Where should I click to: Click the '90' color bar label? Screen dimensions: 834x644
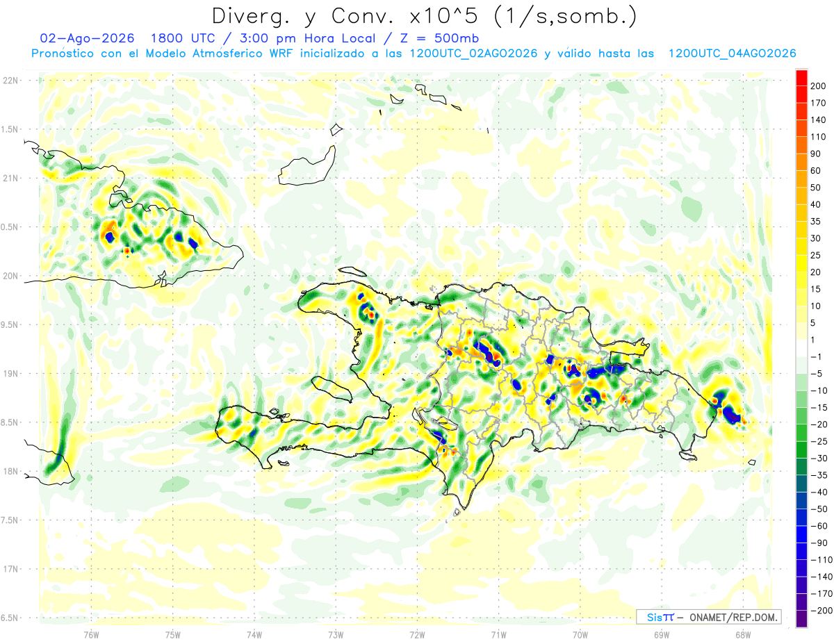tap(816, 154)
